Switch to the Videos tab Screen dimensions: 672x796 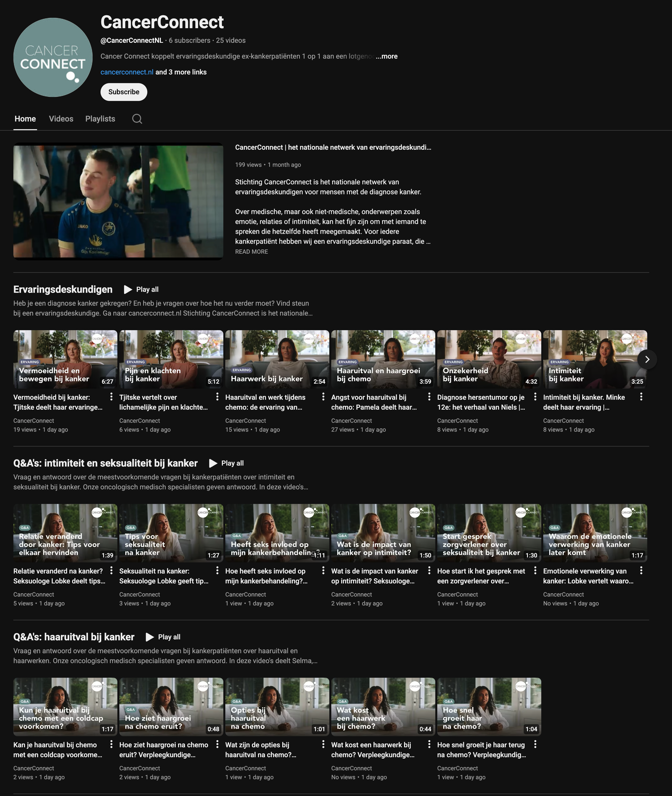click(61, 119)
